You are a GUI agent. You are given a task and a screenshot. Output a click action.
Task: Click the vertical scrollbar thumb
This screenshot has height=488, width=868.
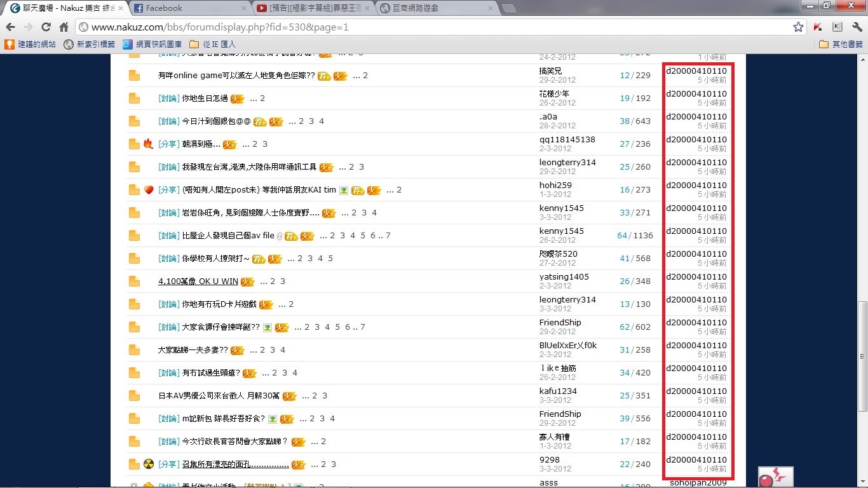(x=862, y=356)
